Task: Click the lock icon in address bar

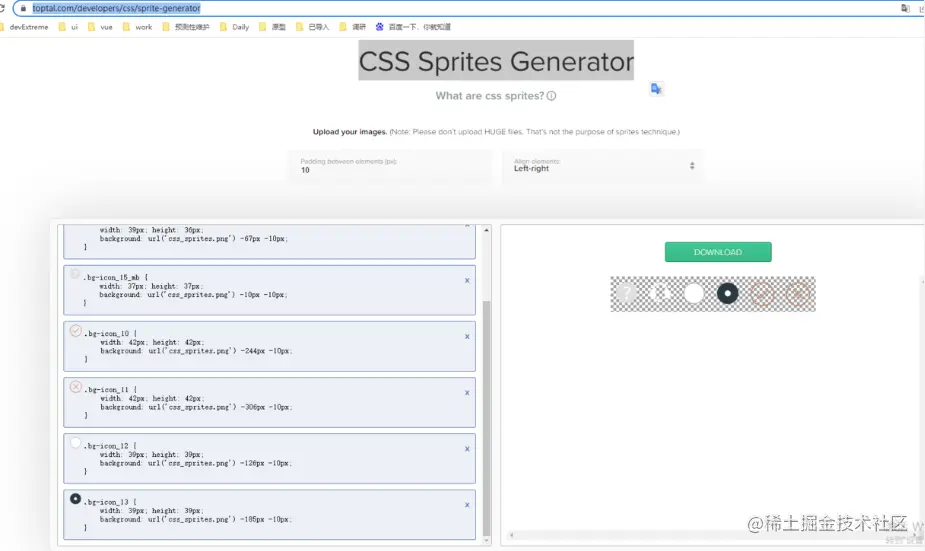Action: click(23, 8)
